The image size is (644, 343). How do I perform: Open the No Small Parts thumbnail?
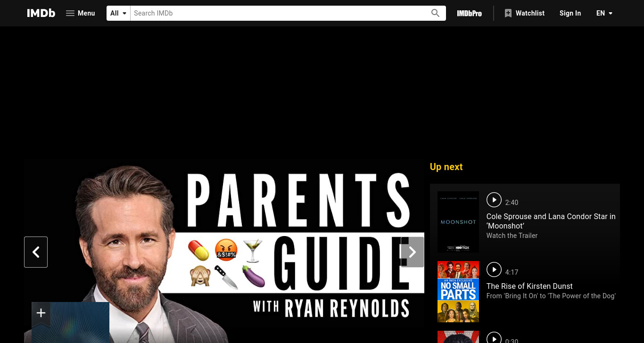(458, 292)
